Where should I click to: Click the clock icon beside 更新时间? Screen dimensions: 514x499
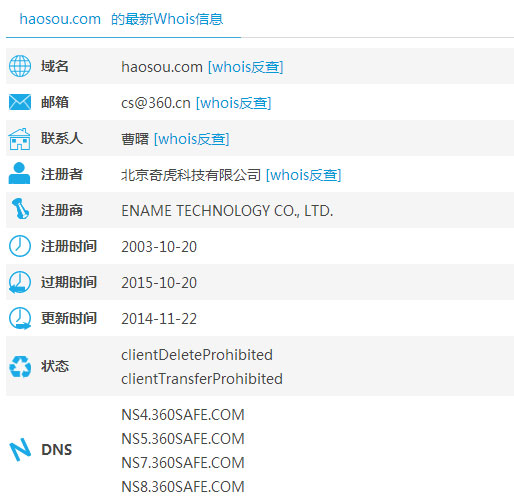(20, 318)
